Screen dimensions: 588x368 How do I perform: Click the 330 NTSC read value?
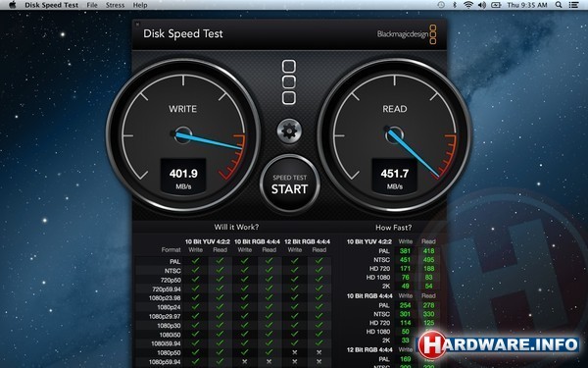pyautogui.click(x=428, y=314)
